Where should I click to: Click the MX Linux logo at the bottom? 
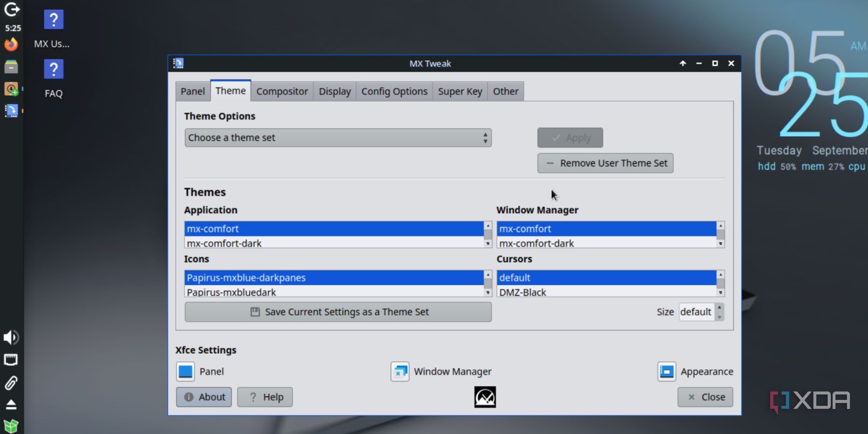click(x=485, y=397)
